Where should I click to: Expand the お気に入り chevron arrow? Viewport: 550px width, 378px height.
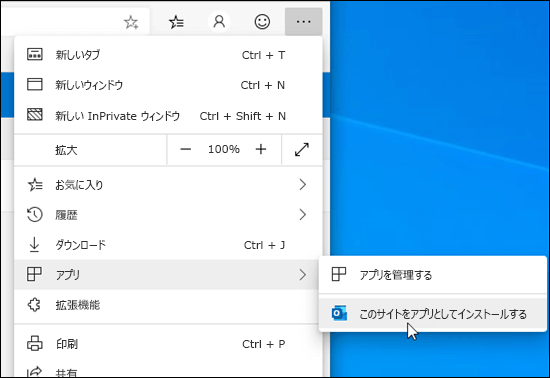[x=303, y=184]
